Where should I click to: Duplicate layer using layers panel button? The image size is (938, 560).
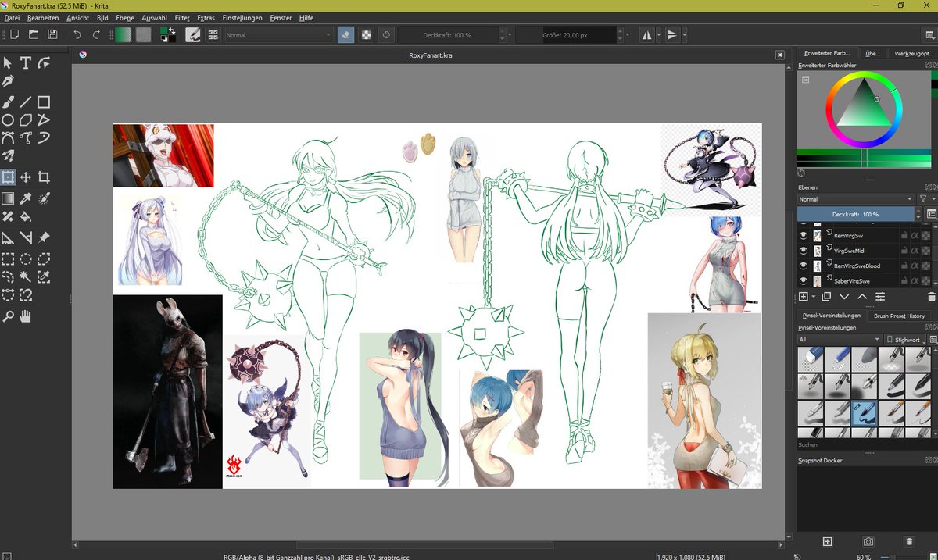pos(827,297)
